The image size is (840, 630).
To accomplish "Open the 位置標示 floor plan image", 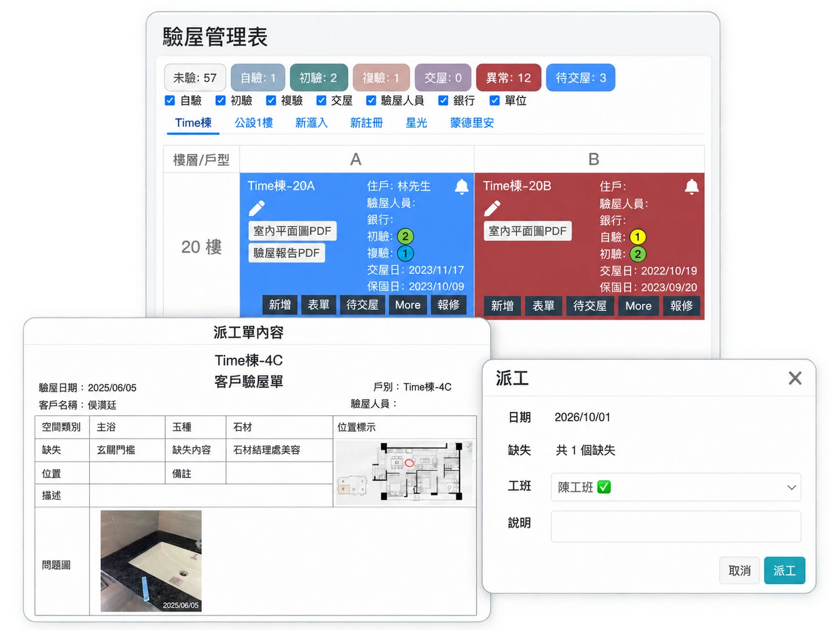I will pos(405,472).
